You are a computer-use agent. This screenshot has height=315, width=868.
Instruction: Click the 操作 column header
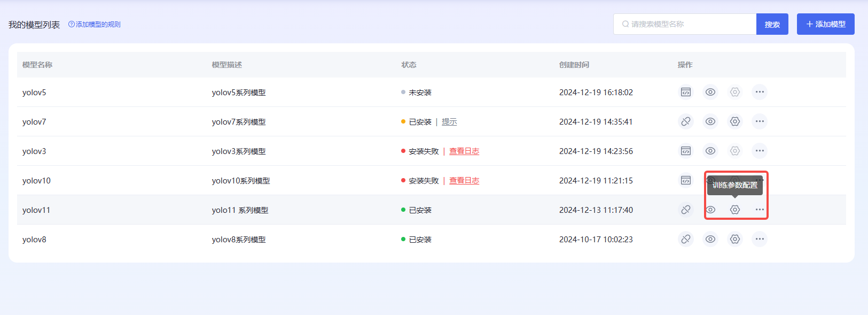(685, 65)
